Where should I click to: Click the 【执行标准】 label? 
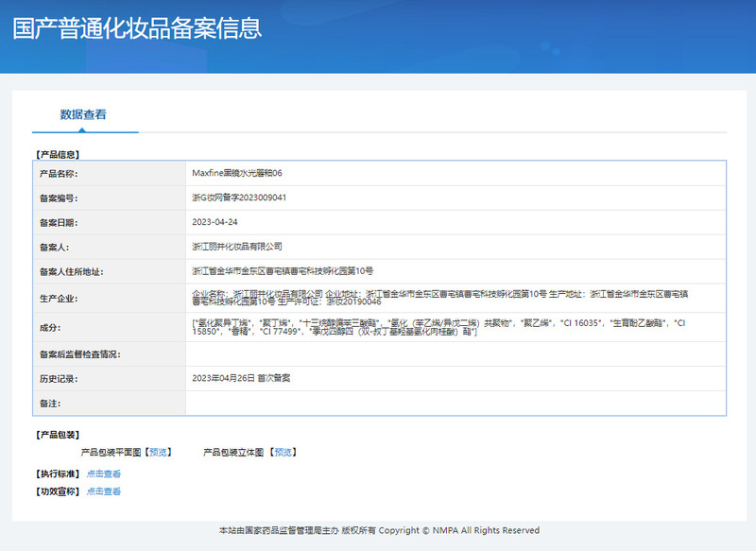(x=58, y=474)
